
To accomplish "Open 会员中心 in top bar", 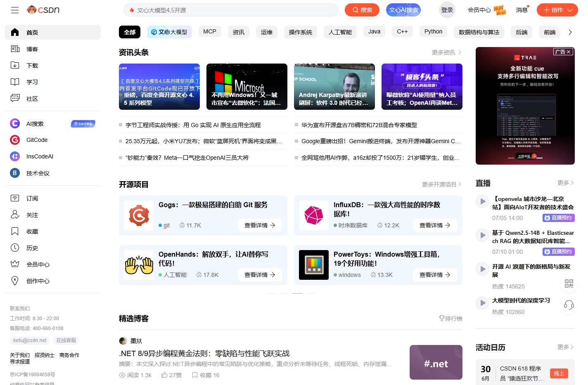I will [479, 10].
